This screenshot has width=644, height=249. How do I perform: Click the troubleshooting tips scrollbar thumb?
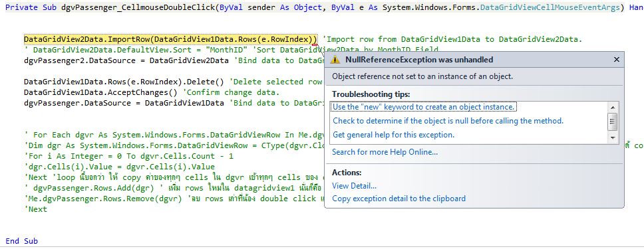point(612,122)
